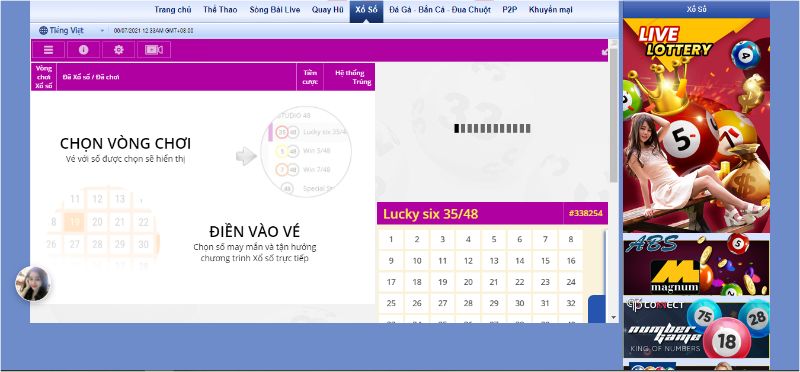Select number 21 in the Lucky six panel
Image resolution: width=800 pixels, height=372 pixels.
tap(494, 282)
